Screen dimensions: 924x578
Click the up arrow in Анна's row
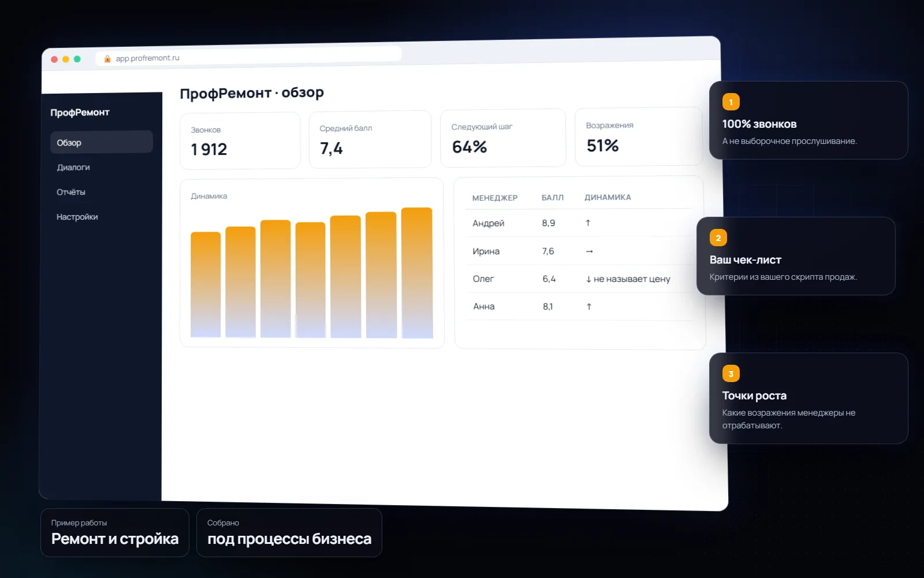tap(589, 307)
